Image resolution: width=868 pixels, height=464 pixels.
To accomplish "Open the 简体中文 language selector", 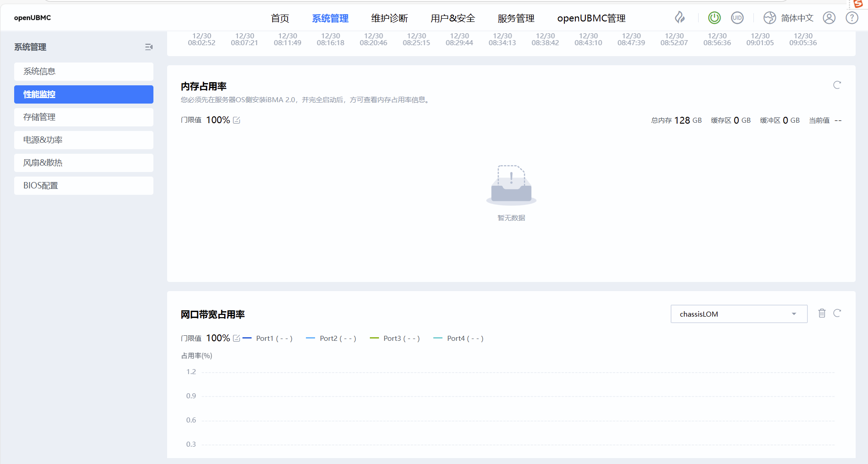I will (x=789, y=18).
